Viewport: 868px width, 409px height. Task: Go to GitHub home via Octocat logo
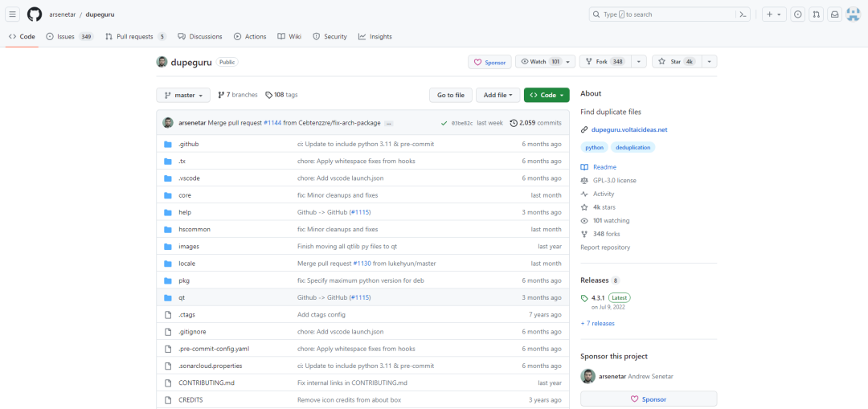click(x=35, y=14)
